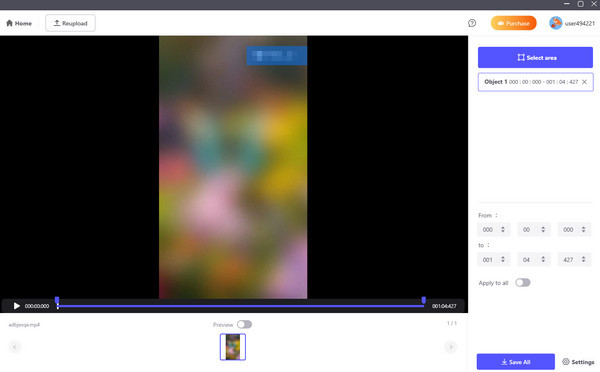Viewport: 600px width, 372px height.
Task: Click the timeline end marker handle
Action: pos(424,300)
